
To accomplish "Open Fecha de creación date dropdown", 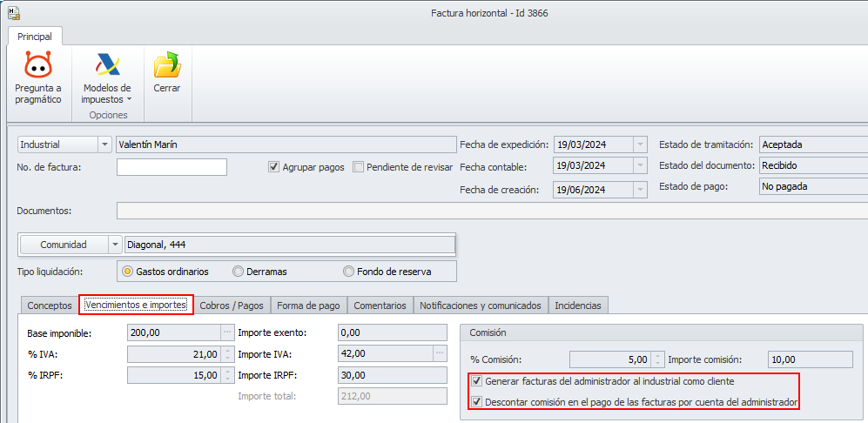I will pos(641,190).
